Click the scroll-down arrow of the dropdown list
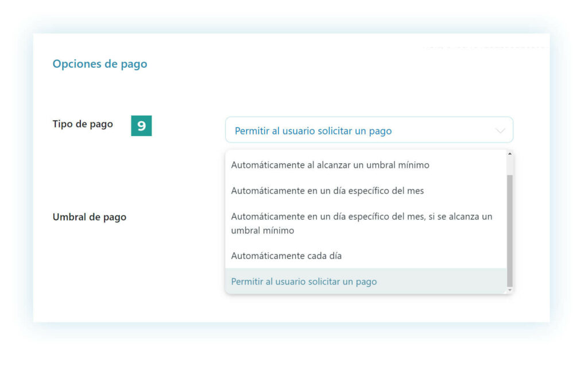 (x=510, y=290)
